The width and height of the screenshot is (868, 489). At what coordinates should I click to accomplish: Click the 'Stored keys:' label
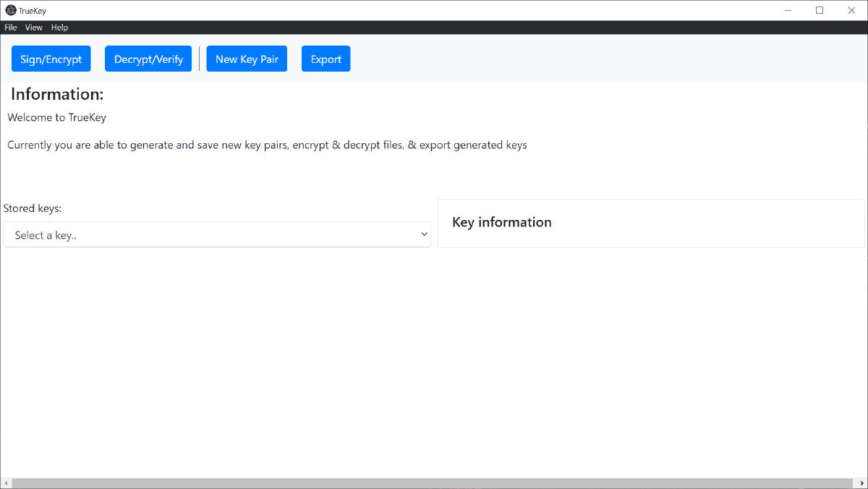[33, 208]
